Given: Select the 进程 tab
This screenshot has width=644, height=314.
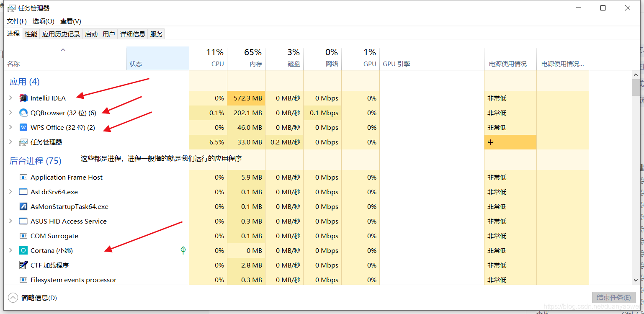Looking at the screenshot, I should pos(13,33).
